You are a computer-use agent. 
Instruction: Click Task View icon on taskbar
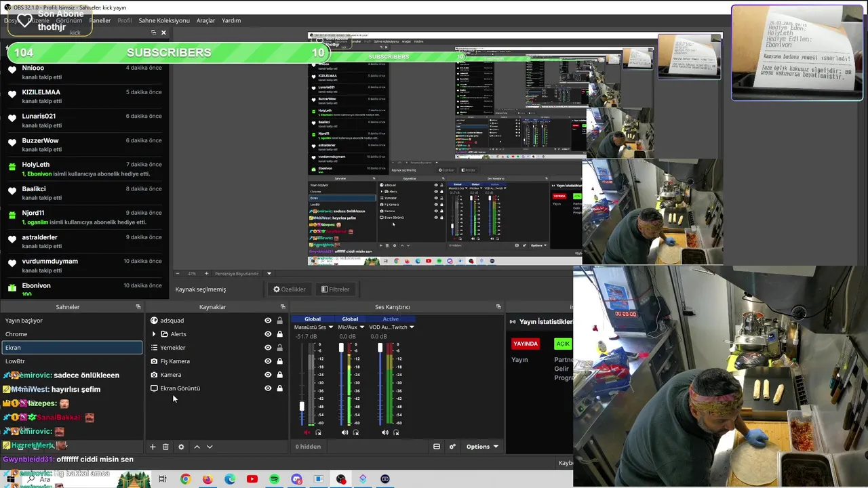point(163,479)
